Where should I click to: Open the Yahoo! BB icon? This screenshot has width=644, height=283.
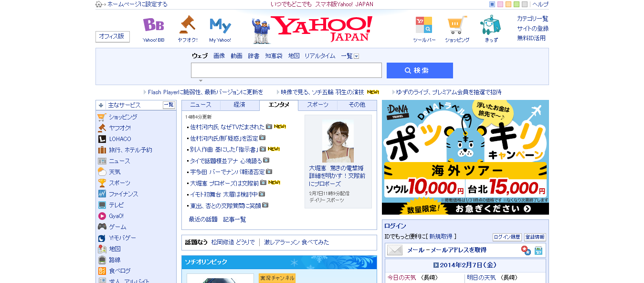pyautogui.click(x=153, y=25)
